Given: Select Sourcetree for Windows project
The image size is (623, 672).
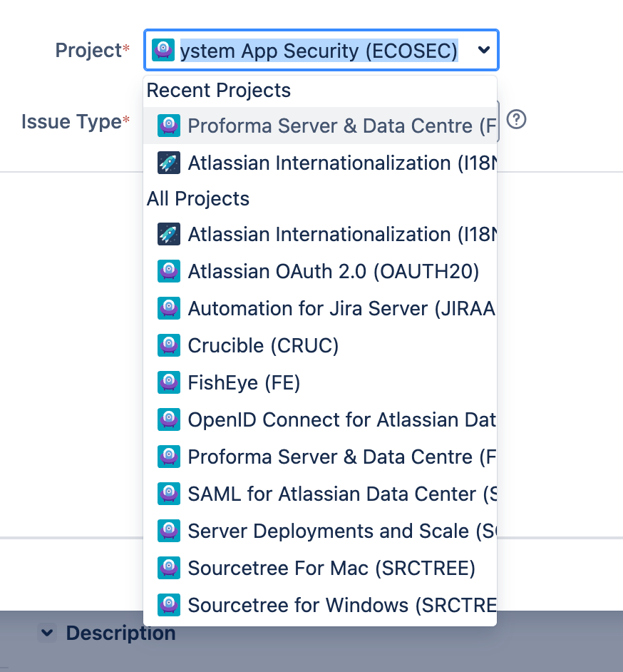Looking at the screenshot, I should (x=320, y=605).
